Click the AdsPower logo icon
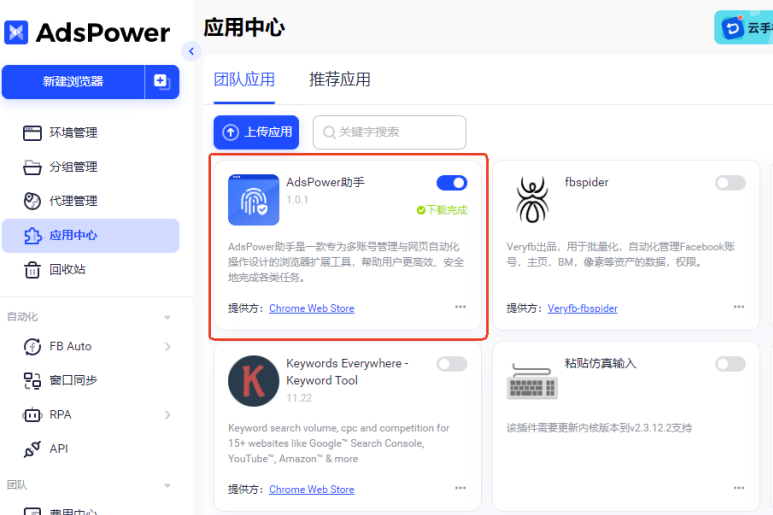Viewport: 773px width, 515px height. coord(16,33)
